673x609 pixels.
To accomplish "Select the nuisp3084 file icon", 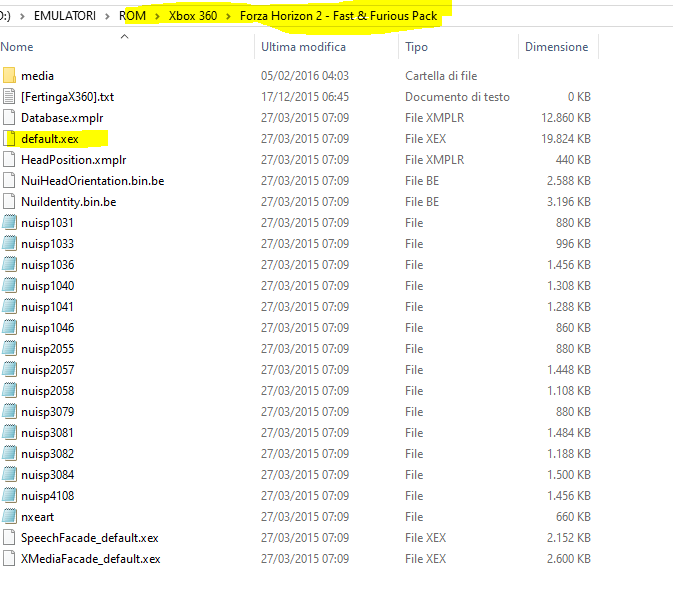I will pyautogui.click(x=9, y=475).
